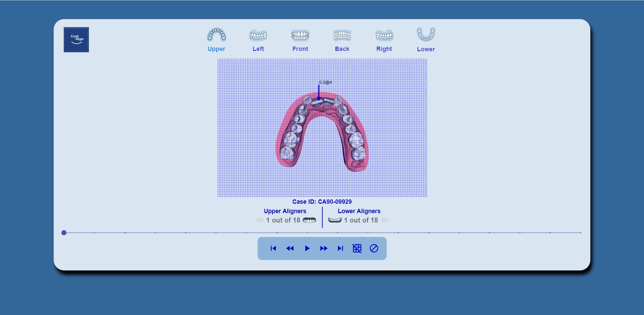This screenshot has width=644, height=315.
Task: Play the treatment animation
Action: coord(307,248)
